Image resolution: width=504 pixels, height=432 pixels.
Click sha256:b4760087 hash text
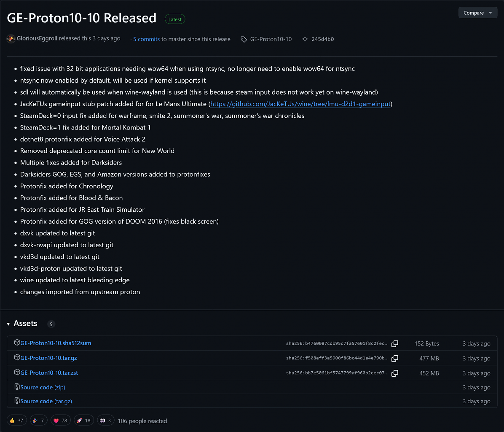point(337,343)
